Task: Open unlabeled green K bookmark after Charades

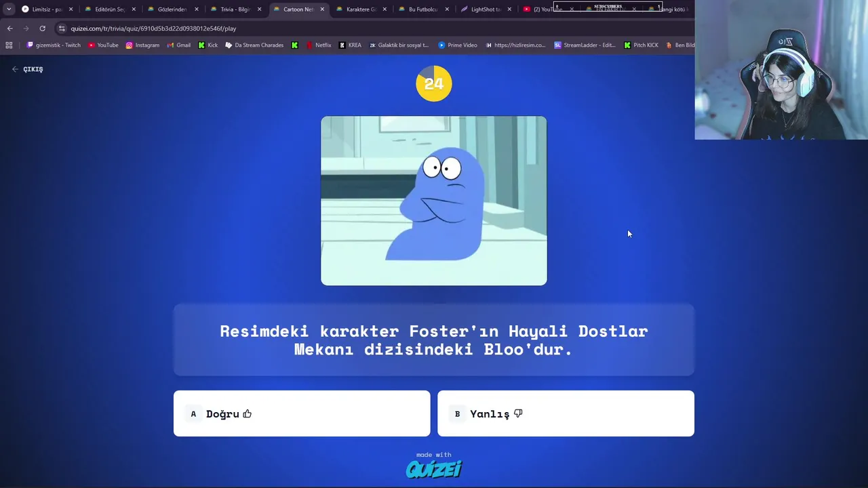Action: (x=294, y=45)
